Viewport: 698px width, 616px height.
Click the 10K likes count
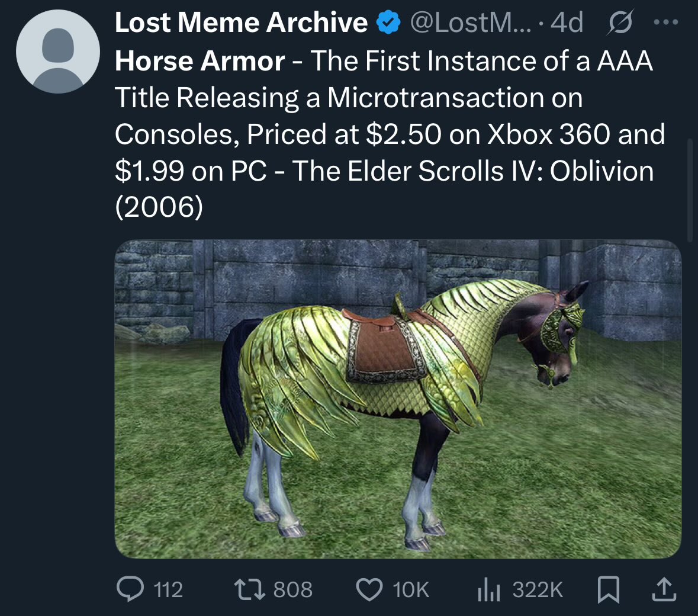pos(411,590)
